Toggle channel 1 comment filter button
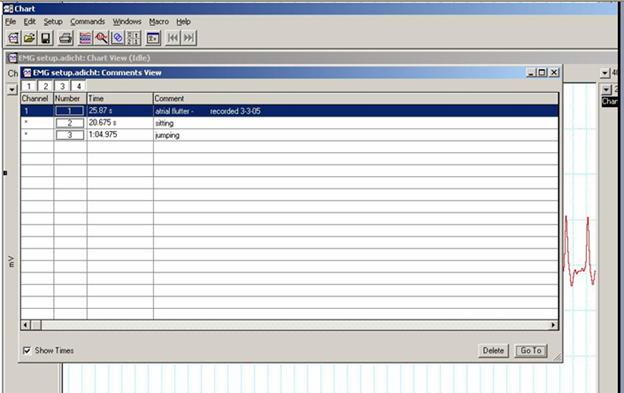 pos(29,86)
